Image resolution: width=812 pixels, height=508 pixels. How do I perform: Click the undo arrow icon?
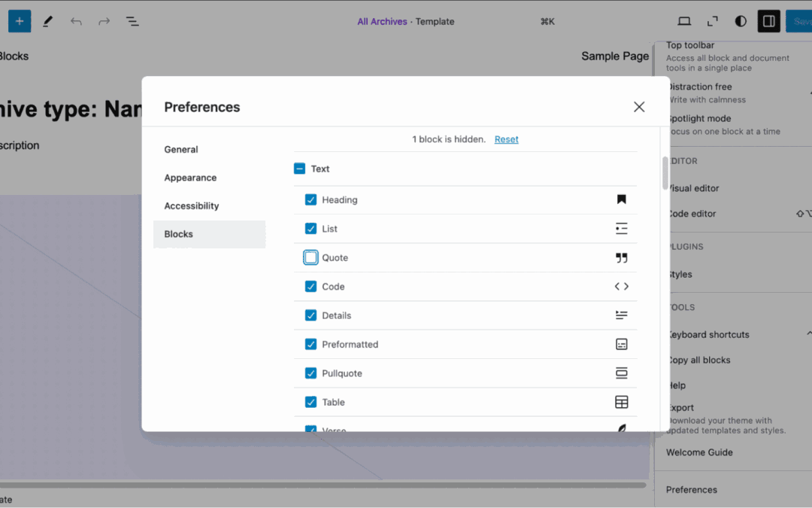click(76, 21)
